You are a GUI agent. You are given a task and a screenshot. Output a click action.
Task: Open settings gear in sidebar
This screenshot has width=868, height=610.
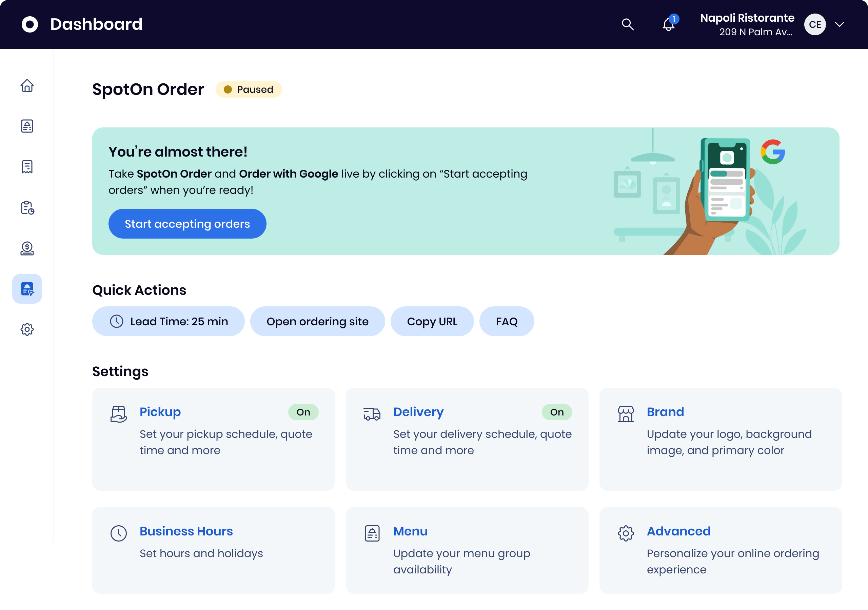pos(27,329)
